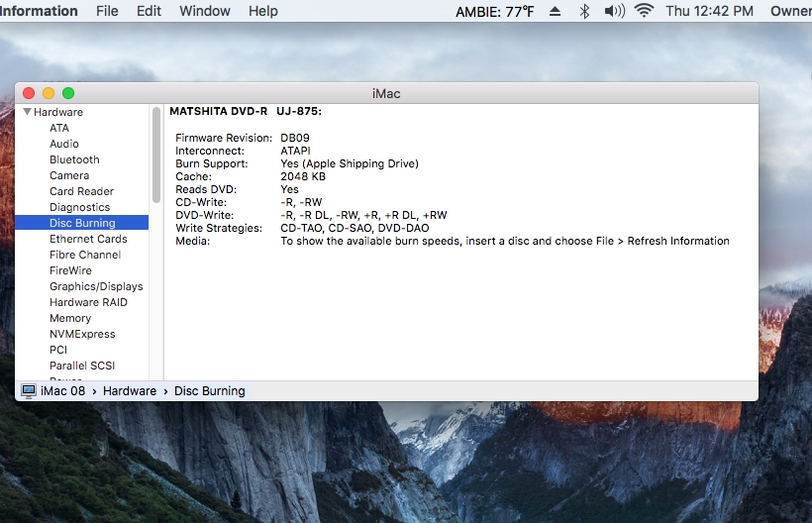
Task: Open the Bluetooth menu bar icon
Action: coord(584,12)
